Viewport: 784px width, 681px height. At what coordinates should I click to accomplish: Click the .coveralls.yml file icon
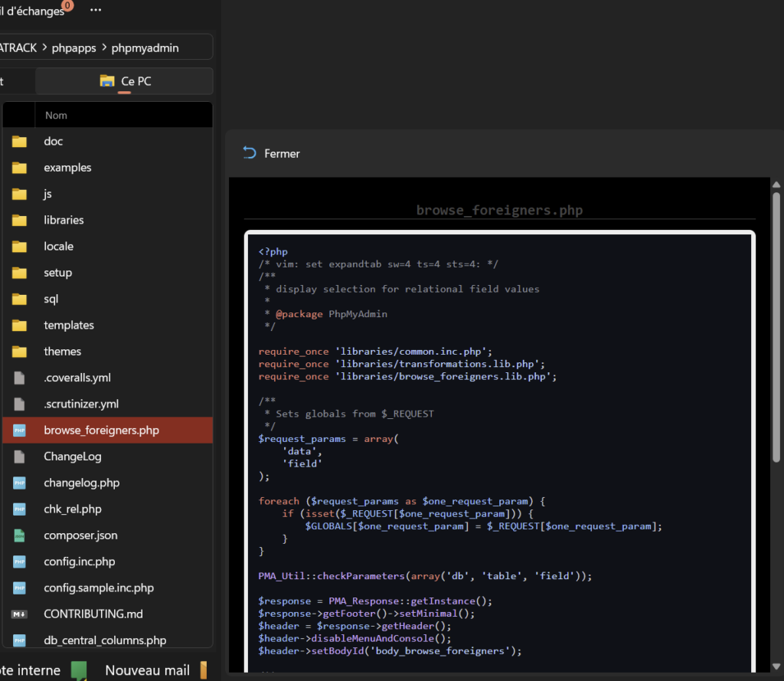tap(19, 378)
